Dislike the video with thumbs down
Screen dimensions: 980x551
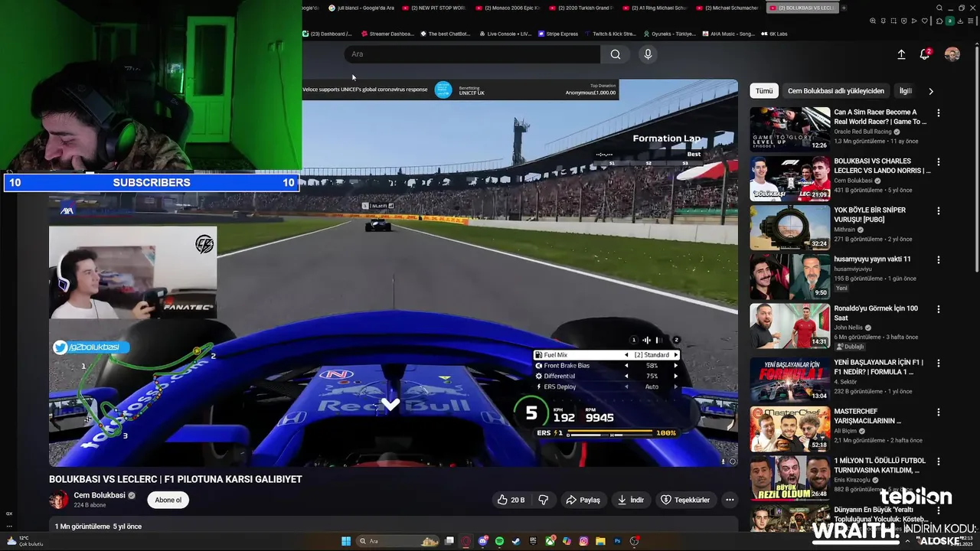[x=544, y=500]
